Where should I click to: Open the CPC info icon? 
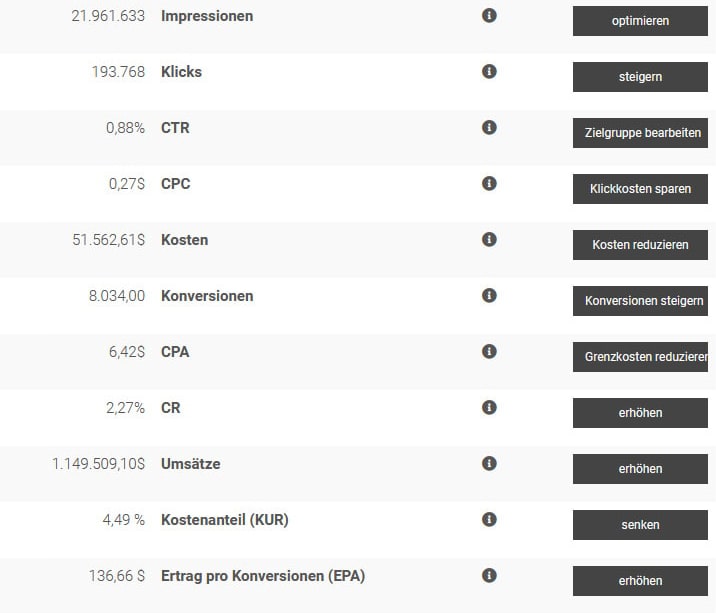pos(489,184)
